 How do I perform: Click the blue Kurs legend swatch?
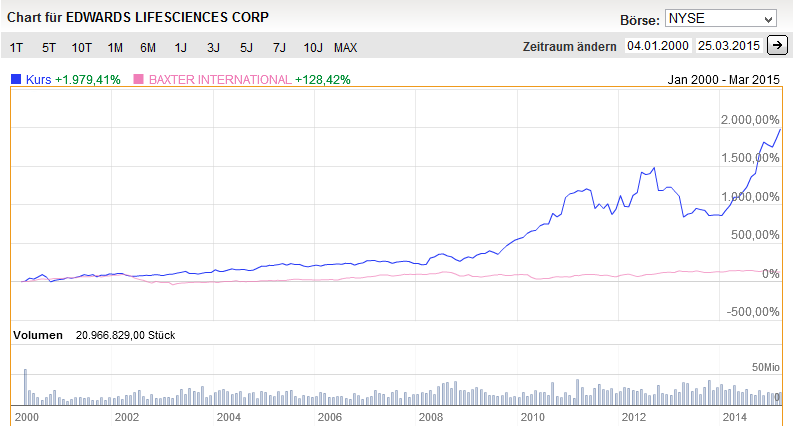pyautogui.click(x=15, y=79)
